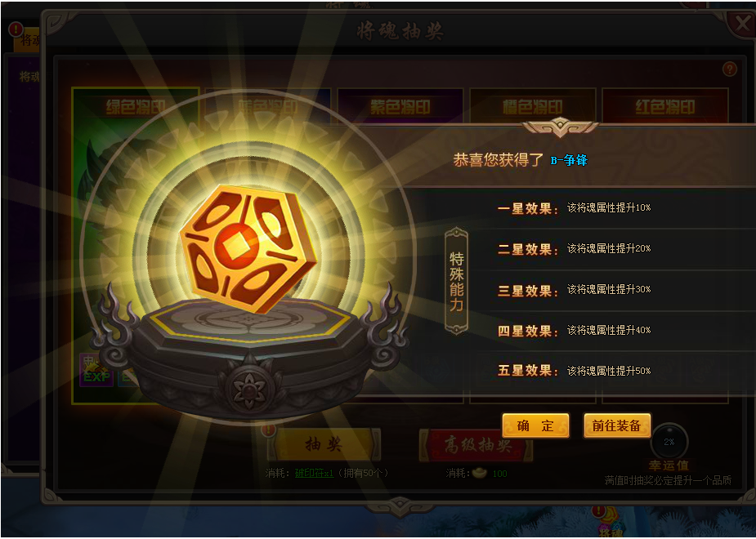Select the 绿色将印 tab

136,106
